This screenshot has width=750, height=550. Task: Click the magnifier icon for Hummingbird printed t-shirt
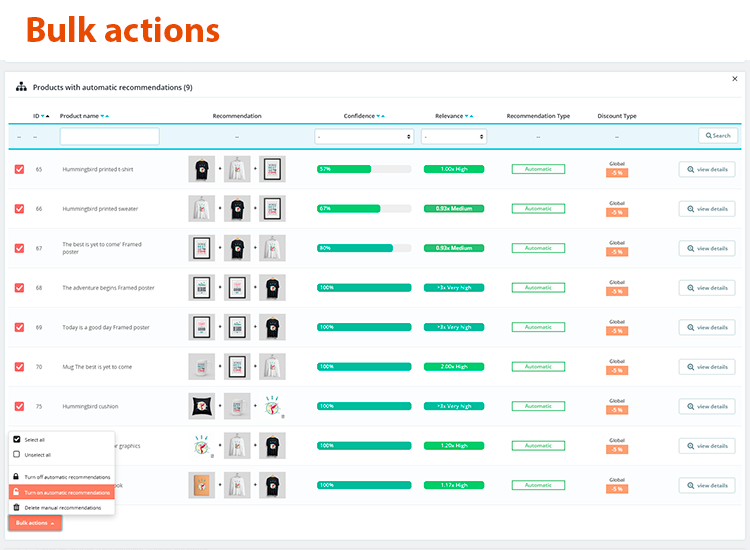pyautogui.click(x=691, y=169)
